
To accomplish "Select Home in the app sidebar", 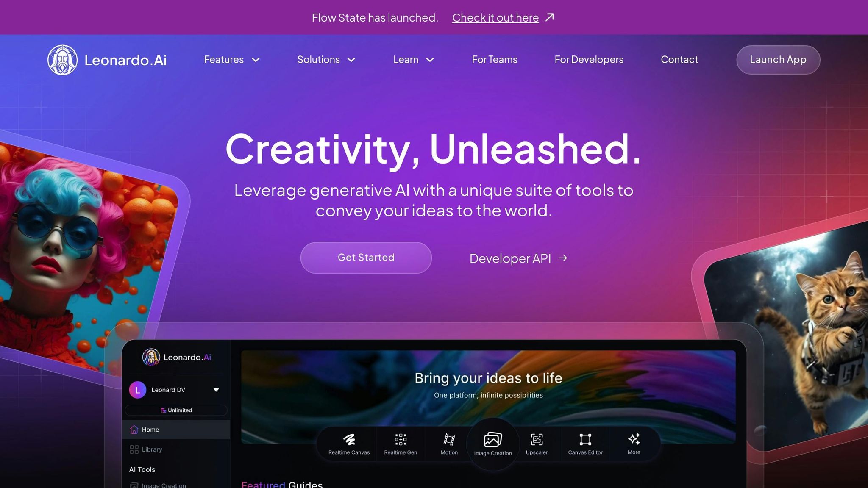I will (x=176, y=430).
